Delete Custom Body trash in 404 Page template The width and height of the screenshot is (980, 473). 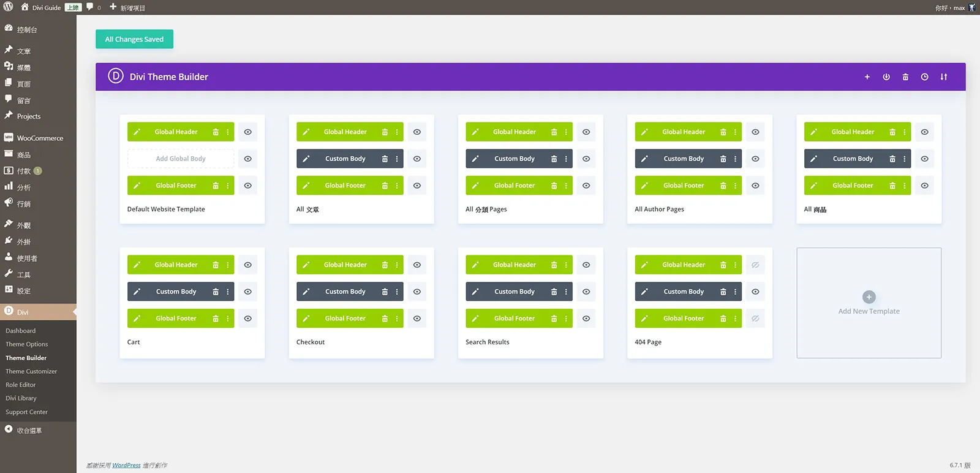coord(723,292)
